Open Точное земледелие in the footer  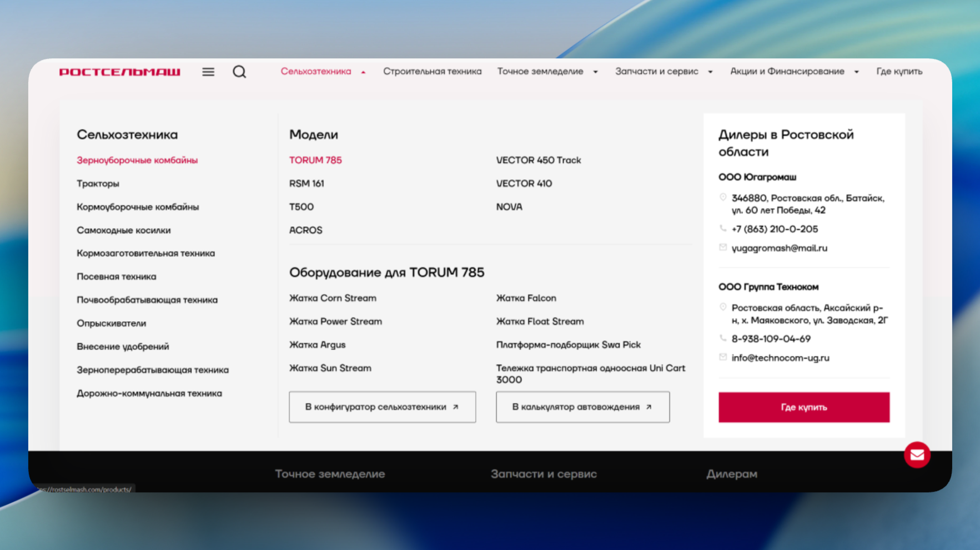[330, 474]
